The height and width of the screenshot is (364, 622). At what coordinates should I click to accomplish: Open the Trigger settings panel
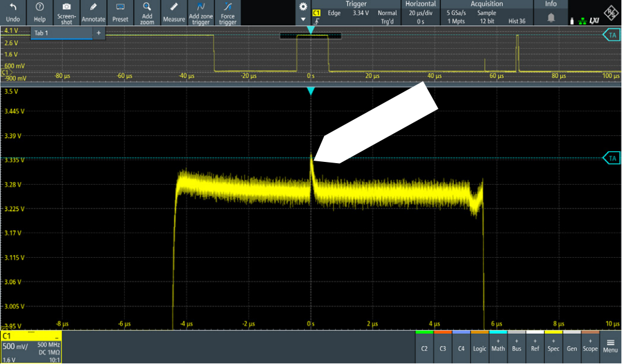356,4
